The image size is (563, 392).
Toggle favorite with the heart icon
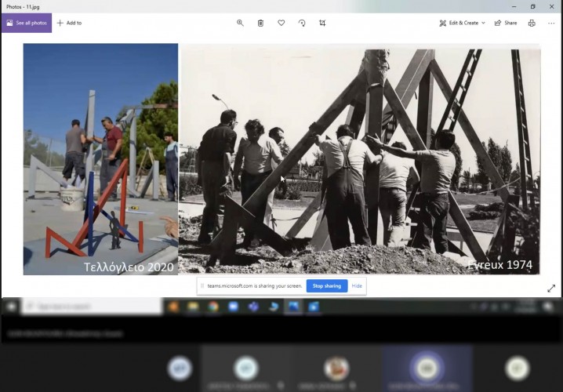[281, 23]
